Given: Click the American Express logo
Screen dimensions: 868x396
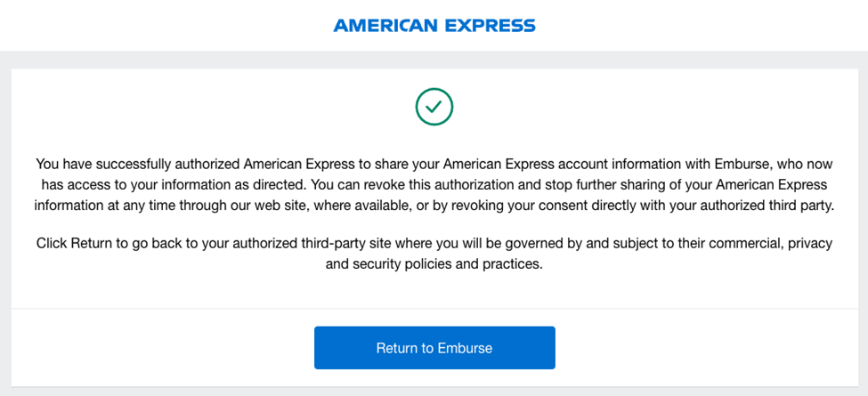Looking at the screenshot, I should (x=434, y=26).
